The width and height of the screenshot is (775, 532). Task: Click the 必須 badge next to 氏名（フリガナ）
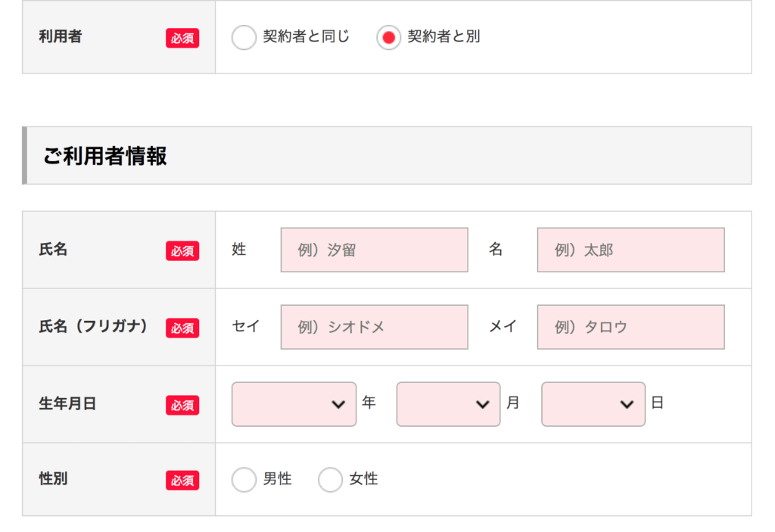(182, 328)
